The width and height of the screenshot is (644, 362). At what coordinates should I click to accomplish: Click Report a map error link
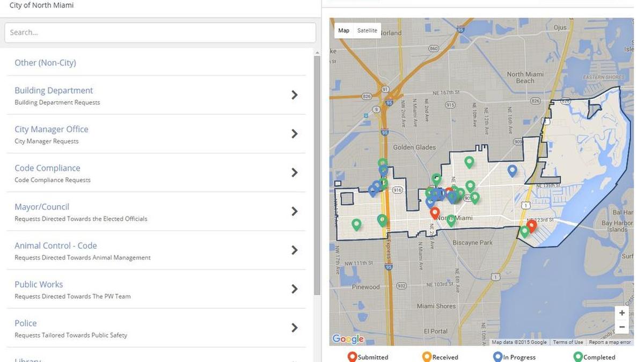tap(610, 342)
